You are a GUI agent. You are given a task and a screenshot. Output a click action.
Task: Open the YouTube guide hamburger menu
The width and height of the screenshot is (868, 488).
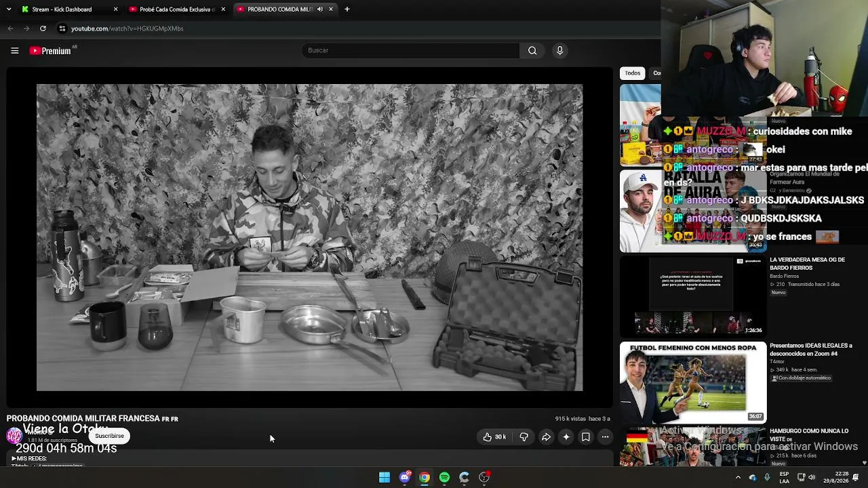tap(14, 50)
